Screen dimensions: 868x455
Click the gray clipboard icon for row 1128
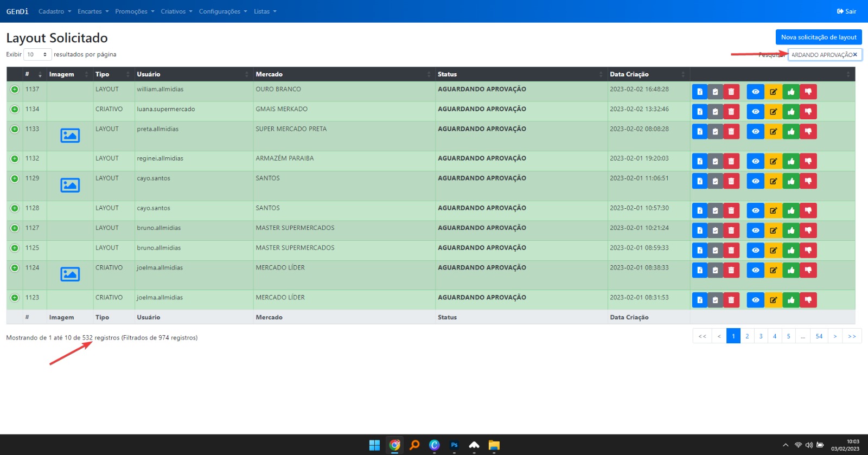coord(715,211)
